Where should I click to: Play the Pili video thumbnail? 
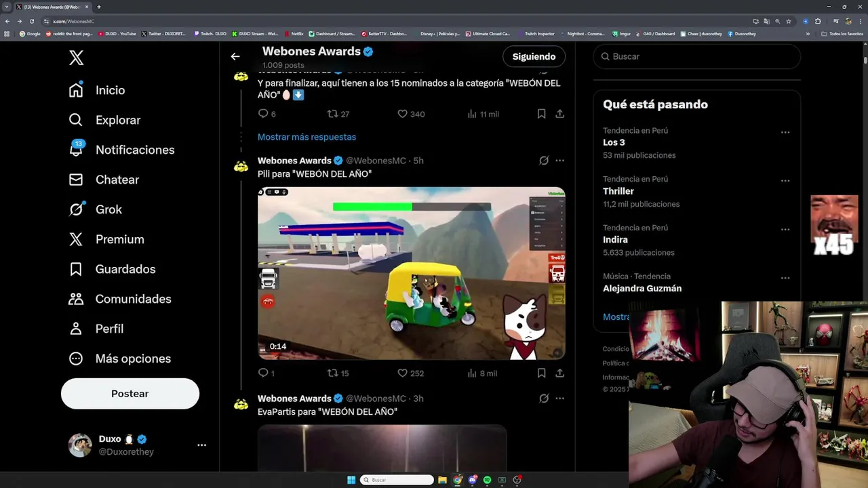tap(412, 273)
